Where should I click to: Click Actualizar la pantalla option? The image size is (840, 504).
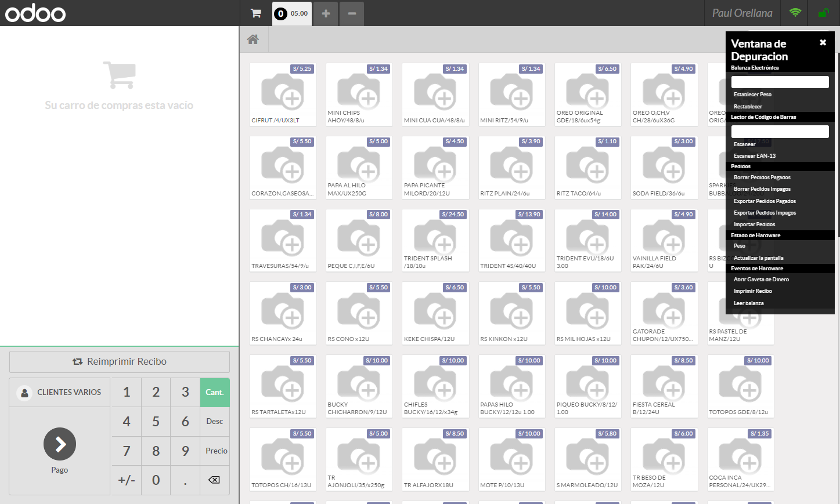[758, 258]
